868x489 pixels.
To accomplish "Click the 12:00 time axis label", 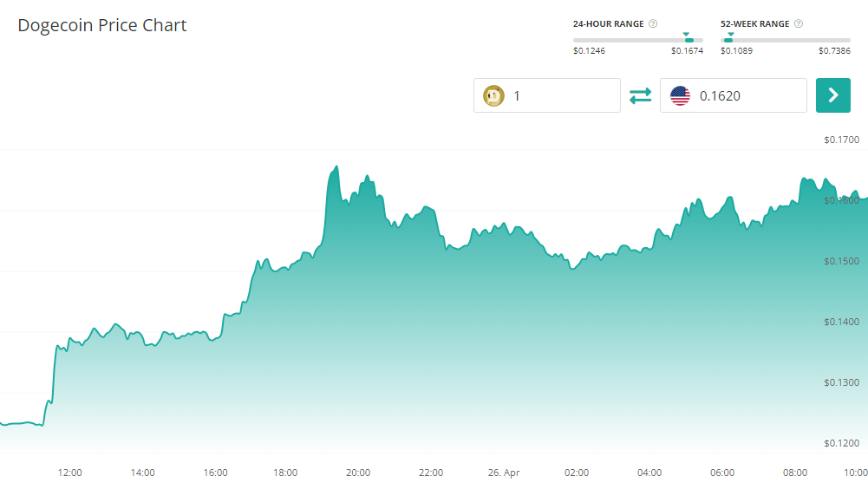I will (x=69, y=473).
